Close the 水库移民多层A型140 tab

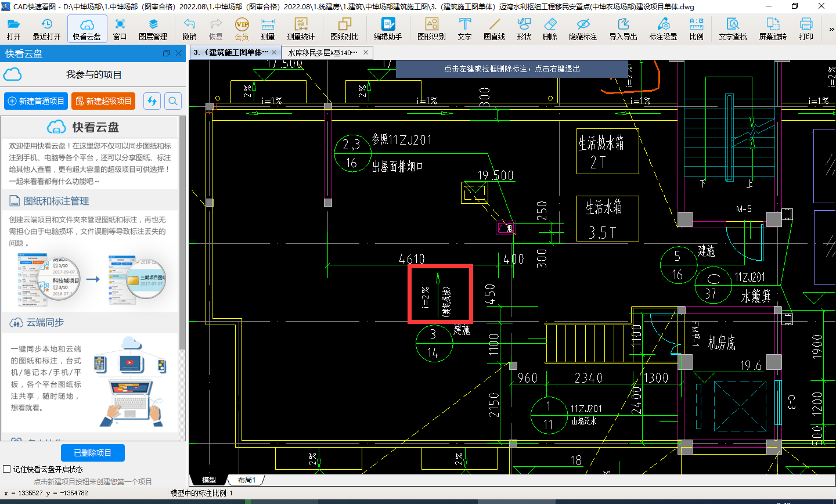tap(366, 52)
